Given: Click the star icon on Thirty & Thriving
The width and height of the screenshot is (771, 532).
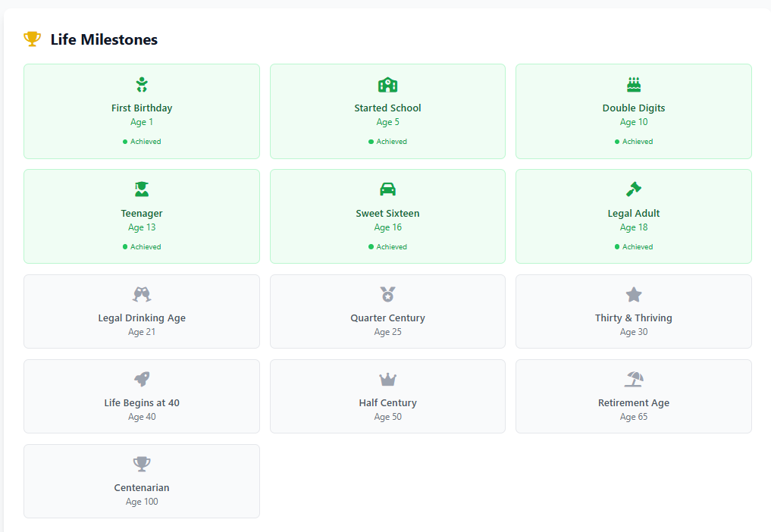Looking at the screenshot, I should pos(634,295).
